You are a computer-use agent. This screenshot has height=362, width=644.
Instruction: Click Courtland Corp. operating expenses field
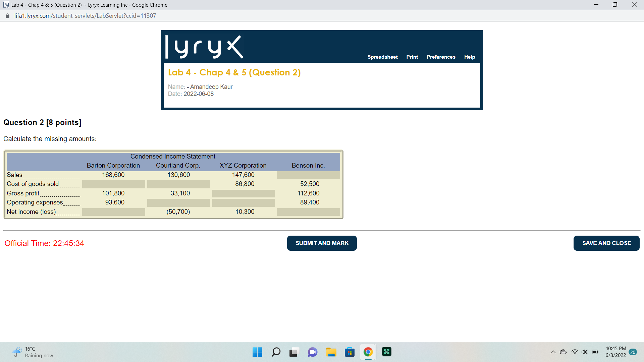coord(178,202)
